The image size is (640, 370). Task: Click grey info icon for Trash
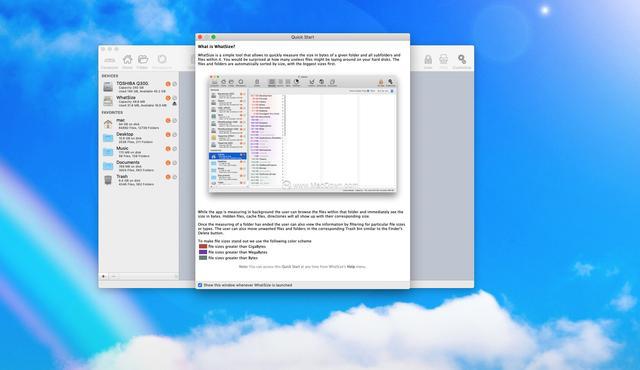pyautogui.click(x=175, y=177)
